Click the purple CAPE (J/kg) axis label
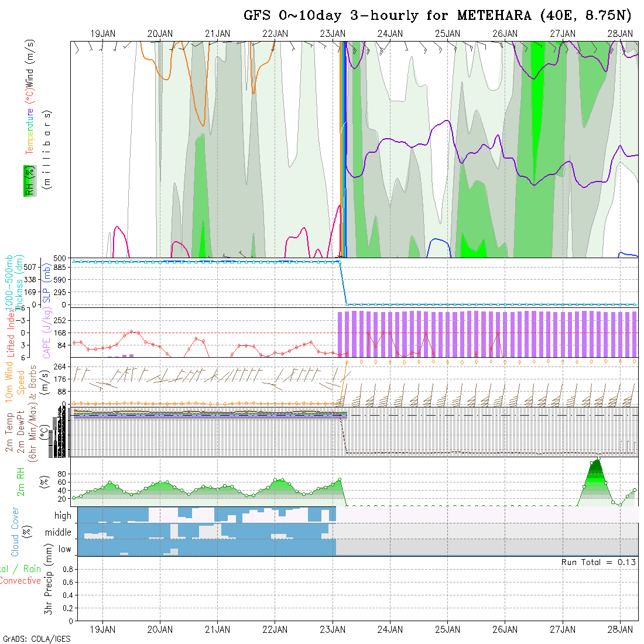The width and height of the screenshot is (644, 644). click(46, 334)
